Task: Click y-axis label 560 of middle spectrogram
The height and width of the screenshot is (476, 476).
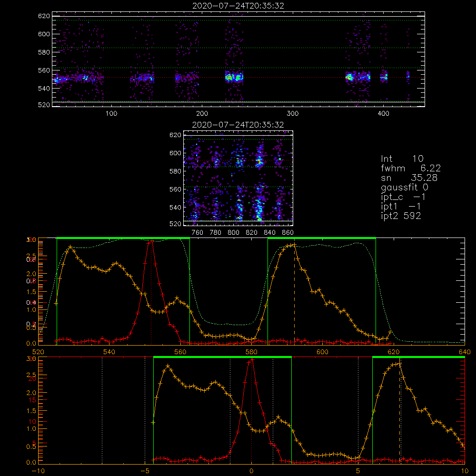Action: pos(176,189)
